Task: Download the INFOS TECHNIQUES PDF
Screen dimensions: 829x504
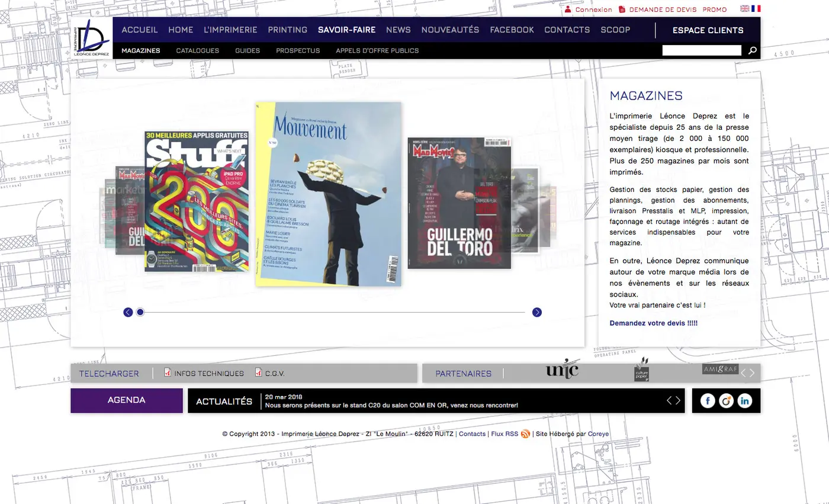Action: click(204, 373)
